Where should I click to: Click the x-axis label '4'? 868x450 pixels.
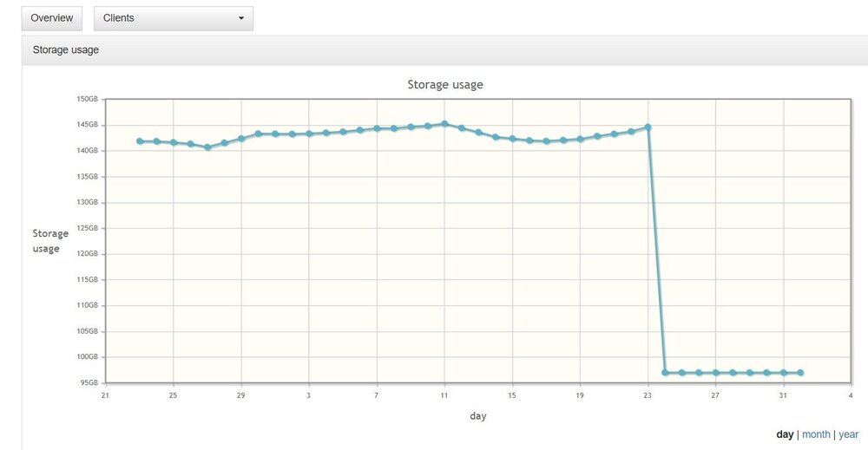tap(851, 395)
